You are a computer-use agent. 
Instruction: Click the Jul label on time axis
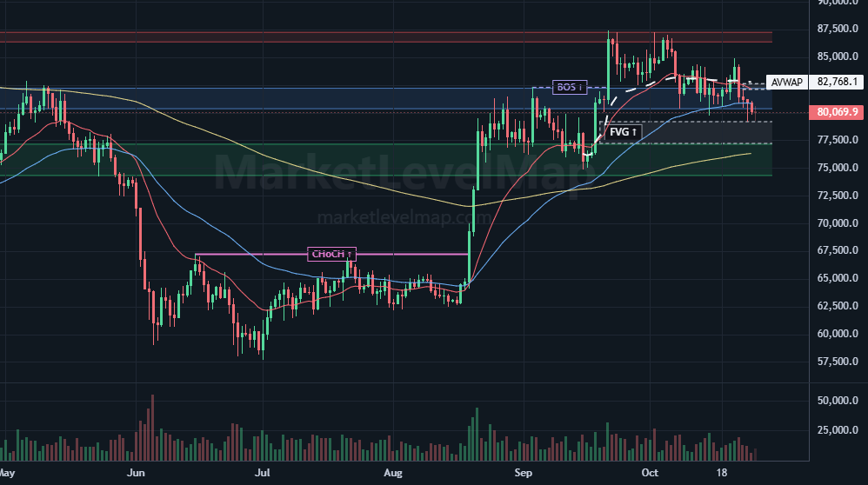[263, 473]
